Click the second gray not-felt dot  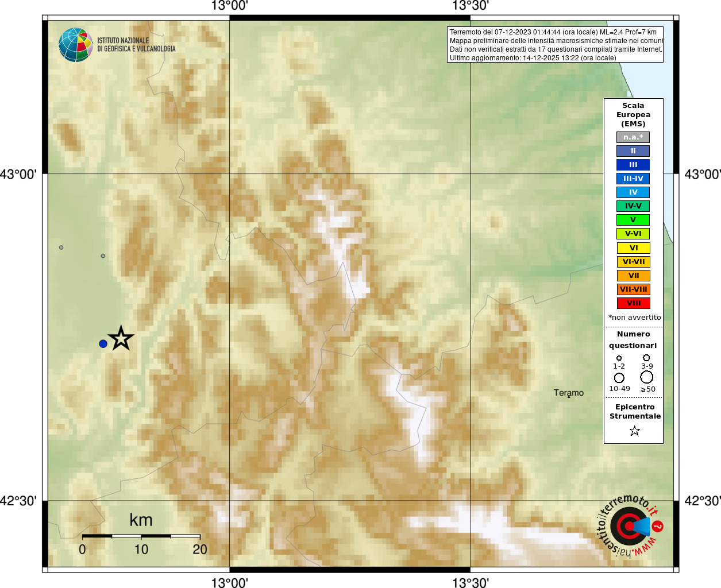[103, 256]
